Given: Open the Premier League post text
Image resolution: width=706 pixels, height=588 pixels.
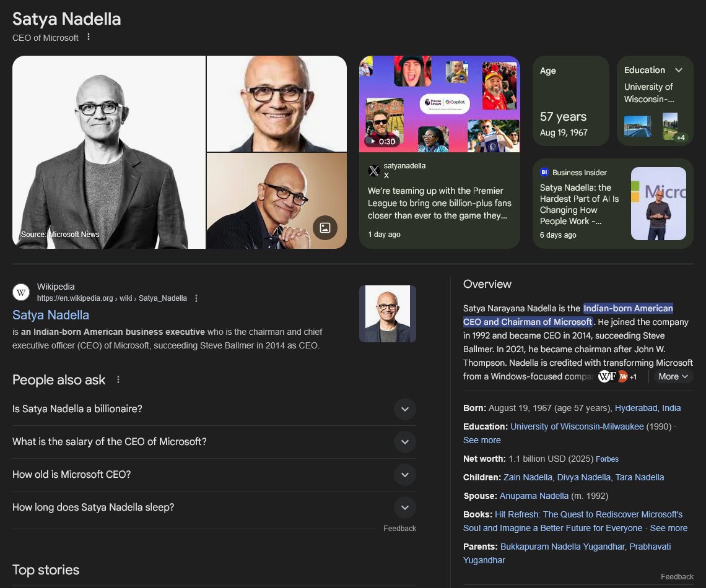Looking at the screenshot, I should (x=440, y=204).
